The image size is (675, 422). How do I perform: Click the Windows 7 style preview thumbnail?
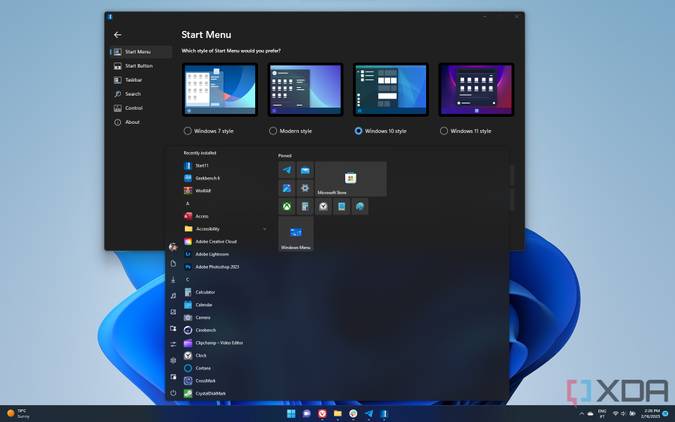tap(220, 90)
